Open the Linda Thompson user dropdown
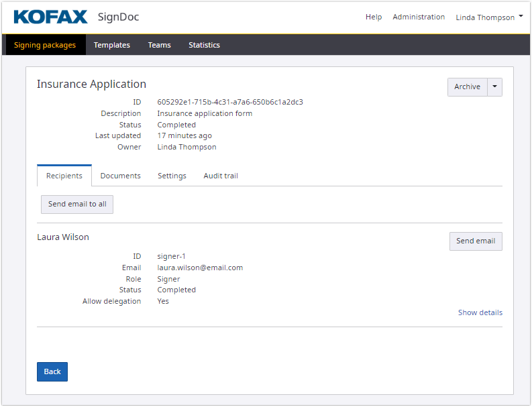 489,17
